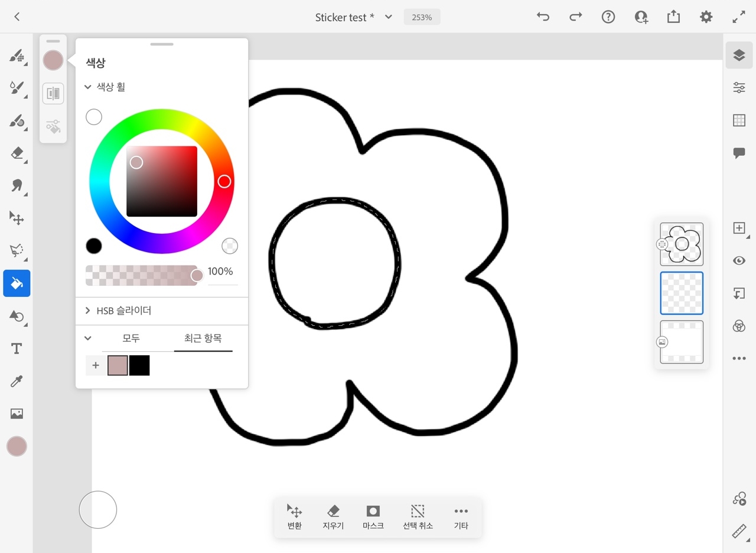The image size is (756, 553).
Task: Select the Move tool in left toolbar
Action: pos(17,218)
